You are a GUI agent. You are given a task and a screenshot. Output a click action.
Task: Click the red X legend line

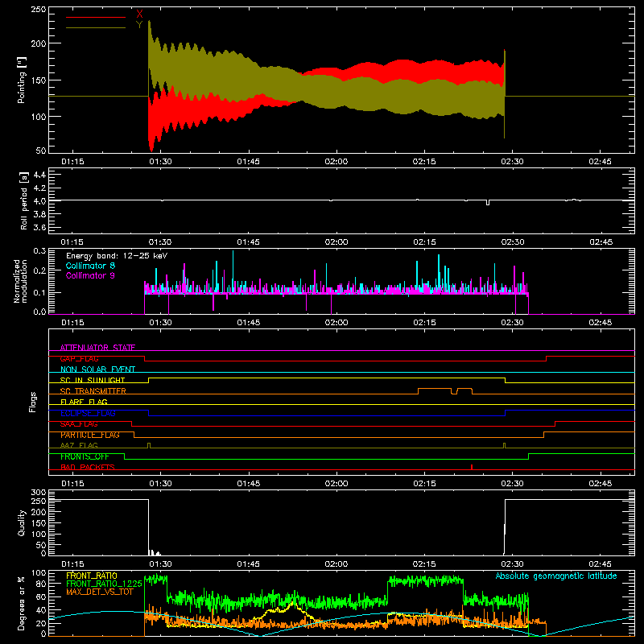[x=96, y=17]
